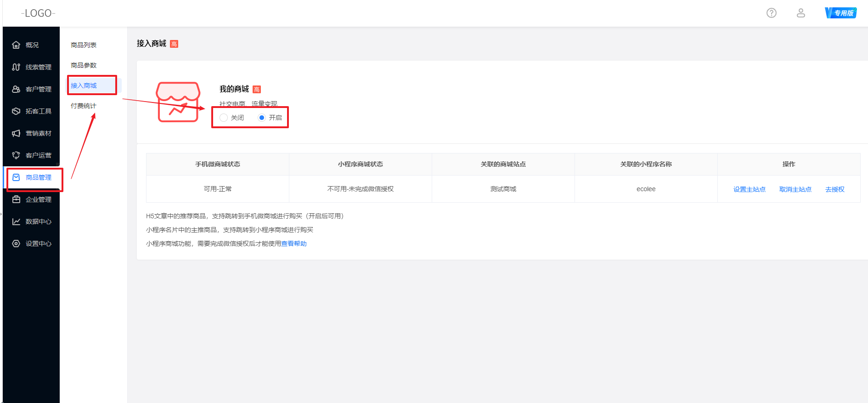The height and width of the screenshot is (403, 868).
Task: Open the 查看帮助 help link
Action: 294,244
